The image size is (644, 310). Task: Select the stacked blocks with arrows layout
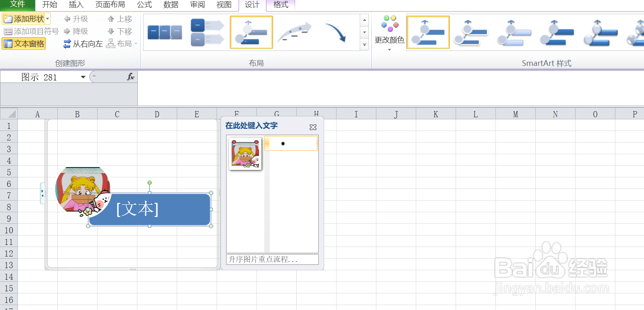pyautogui.click(x=207, y=32)
